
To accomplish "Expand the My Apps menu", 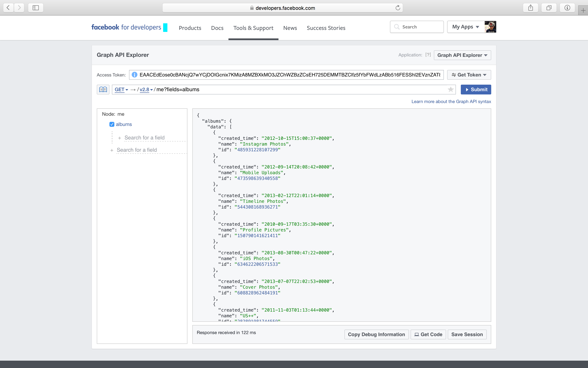I will (466, 27).
